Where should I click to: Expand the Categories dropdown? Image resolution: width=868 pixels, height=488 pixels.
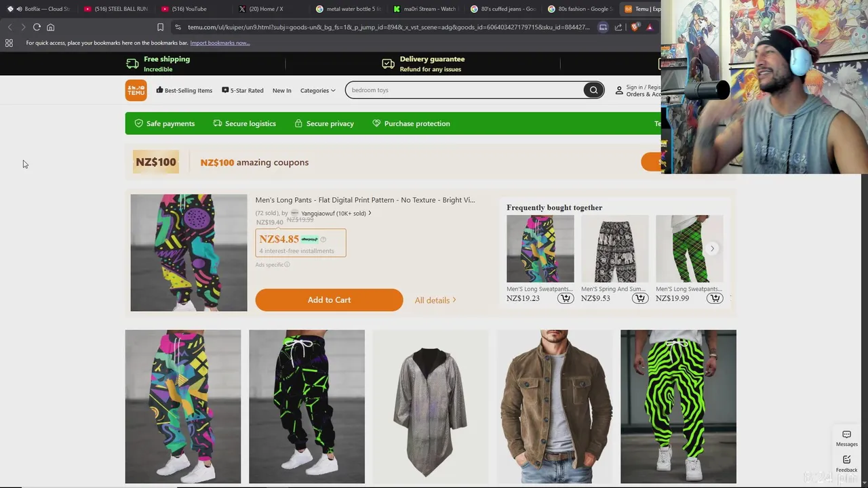point(318,90)
